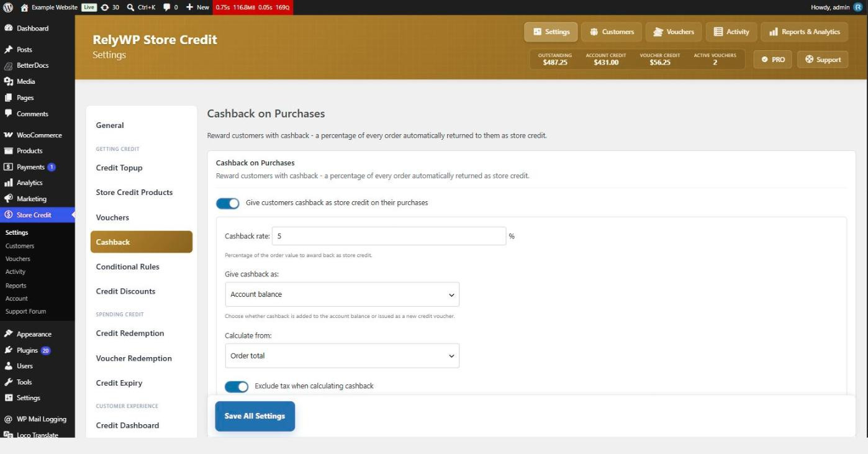Switch to the Customers tab in header

(612, 32)
